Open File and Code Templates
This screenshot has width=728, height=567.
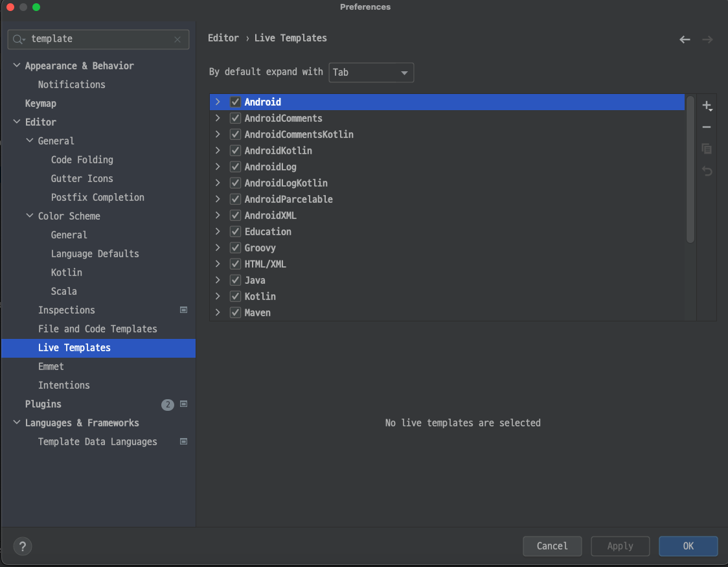98,329
